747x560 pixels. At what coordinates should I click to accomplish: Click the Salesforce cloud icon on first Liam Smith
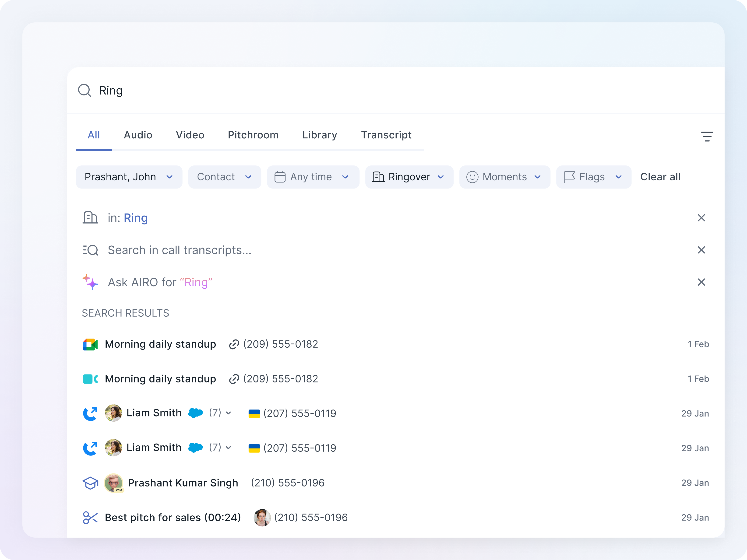[196, 413]
